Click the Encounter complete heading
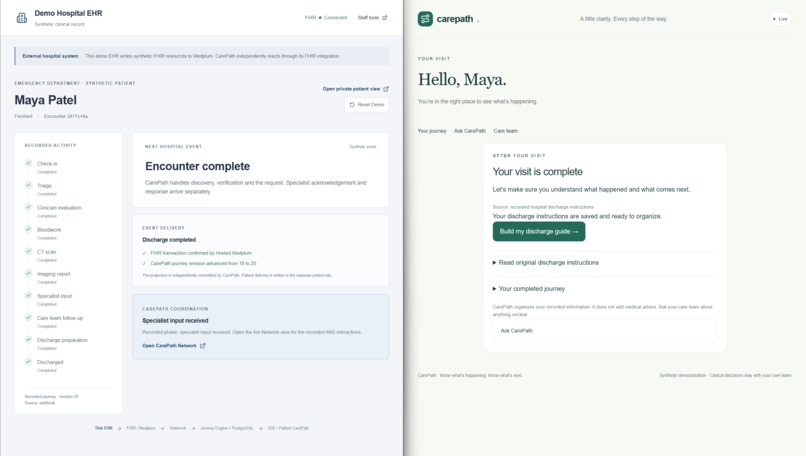This screenshot has height=456, width=806. click(197, 167)
